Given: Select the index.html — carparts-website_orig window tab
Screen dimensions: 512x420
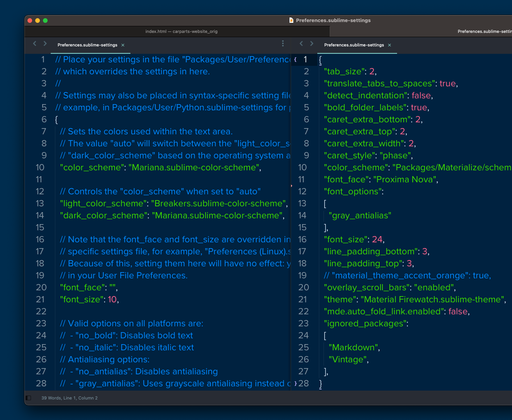Looking at the screenshot, I should tap(182, 31).
